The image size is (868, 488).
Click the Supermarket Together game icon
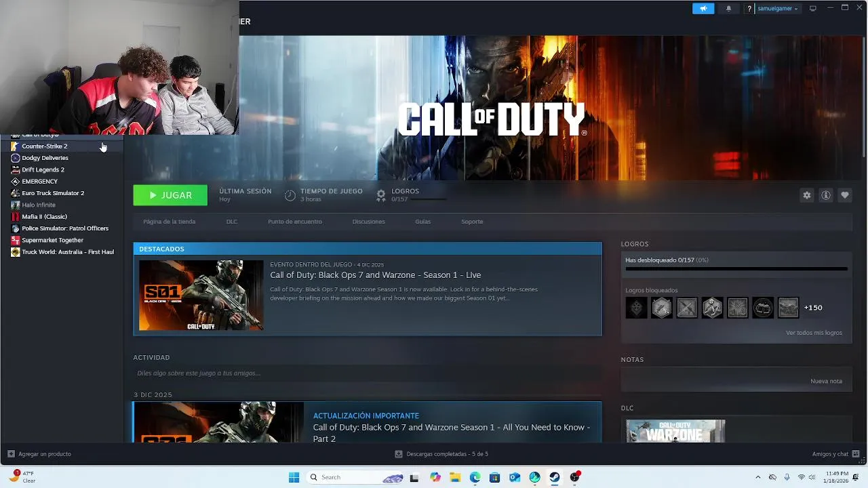point(15,240)
